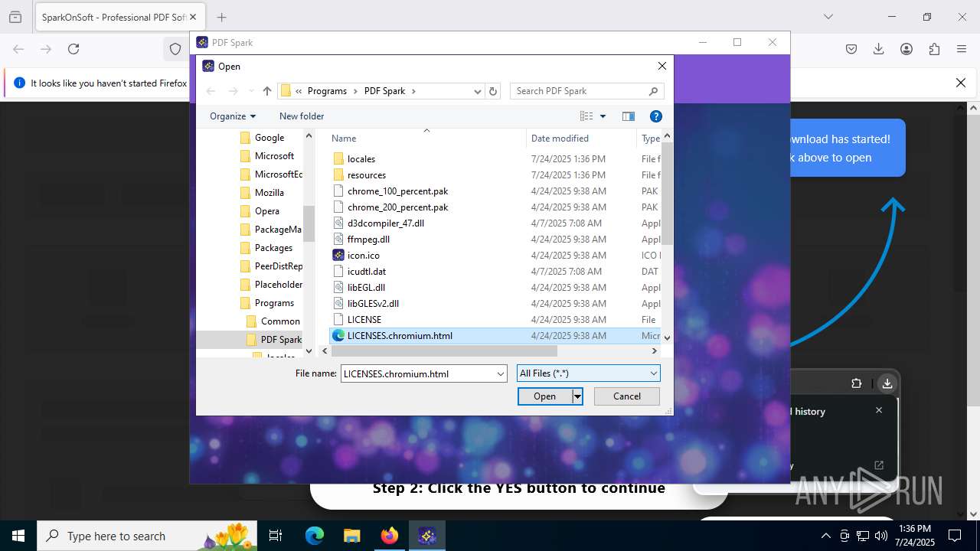Go up one folder level in dialog
Image resolution: width=980 pixels, height=551 pixels.
267,91
